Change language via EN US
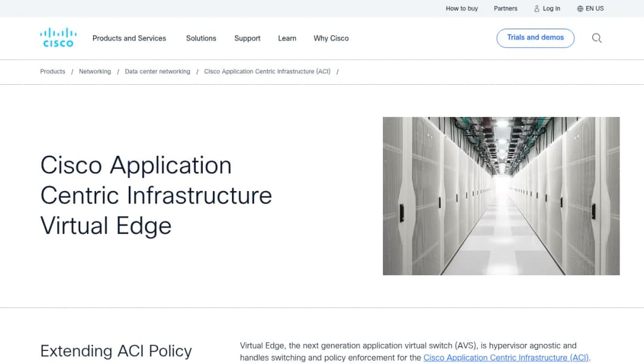The image size is (644, 363). tap(595, 8)
